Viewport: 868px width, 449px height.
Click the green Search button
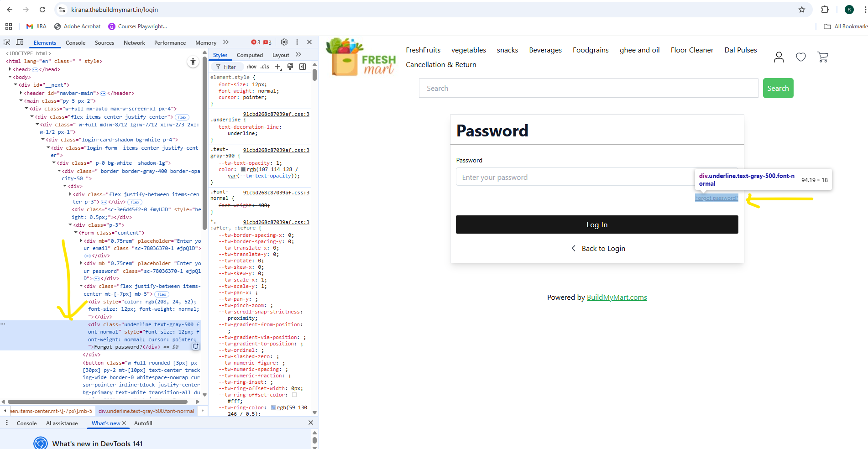(x=778, y=88)
